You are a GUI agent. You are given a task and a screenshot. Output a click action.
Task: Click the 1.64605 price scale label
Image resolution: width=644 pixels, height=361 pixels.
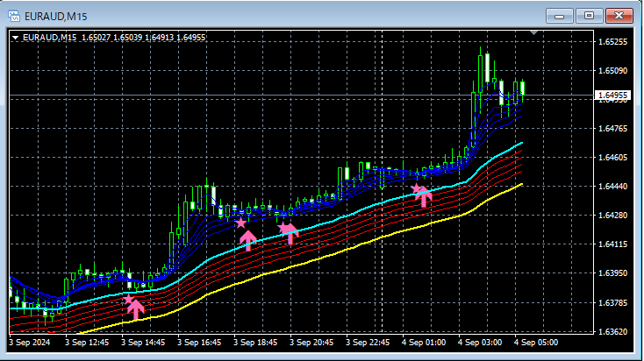coord(612,158)
